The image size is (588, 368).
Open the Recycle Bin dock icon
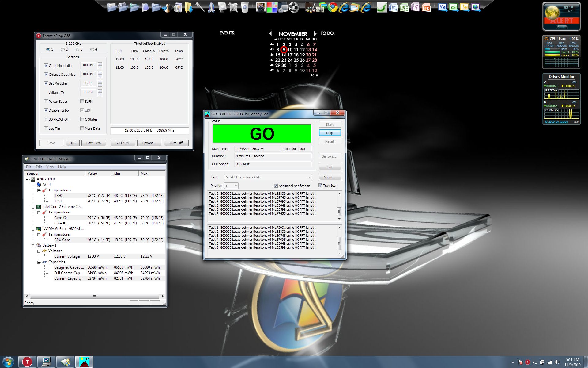click(244, 7)
